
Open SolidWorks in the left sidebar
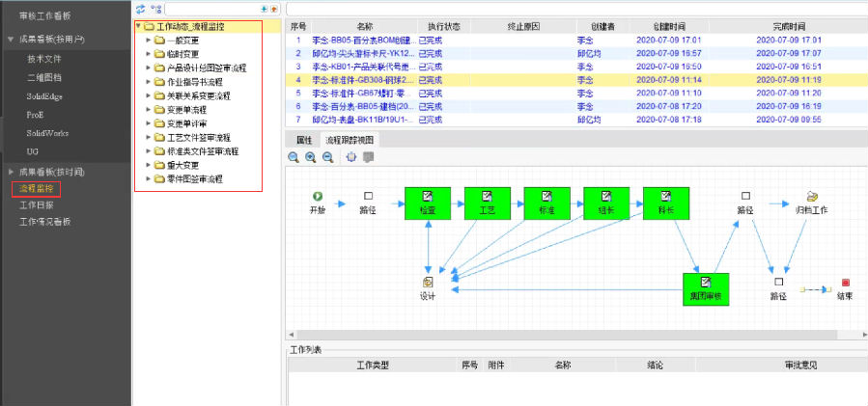[x=47, y=133]
